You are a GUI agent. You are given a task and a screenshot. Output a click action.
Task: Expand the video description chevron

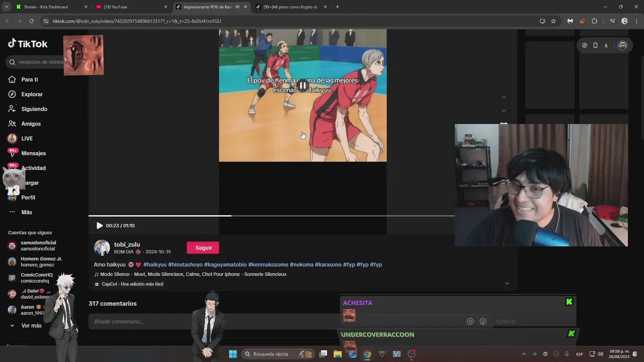[507, 284]
